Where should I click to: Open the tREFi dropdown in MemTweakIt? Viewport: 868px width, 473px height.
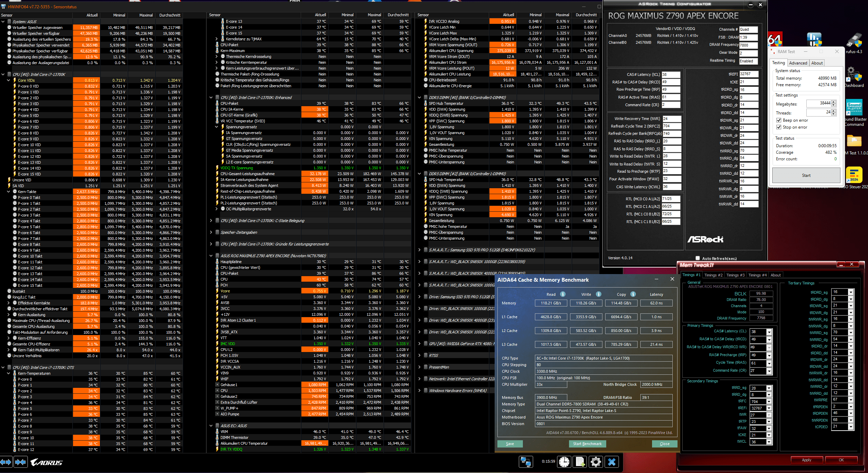click(x=769, y=408)
